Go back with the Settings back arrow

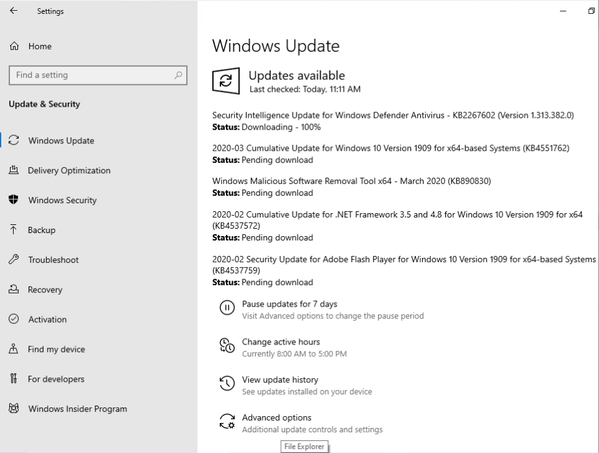[x=14, y=11]
